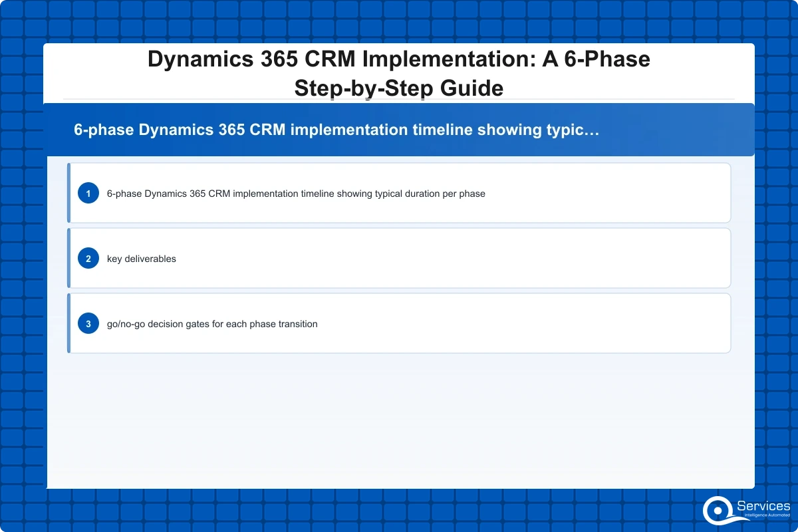Click the number 2 step badge

pyautogui.click(x=88, y=259)
